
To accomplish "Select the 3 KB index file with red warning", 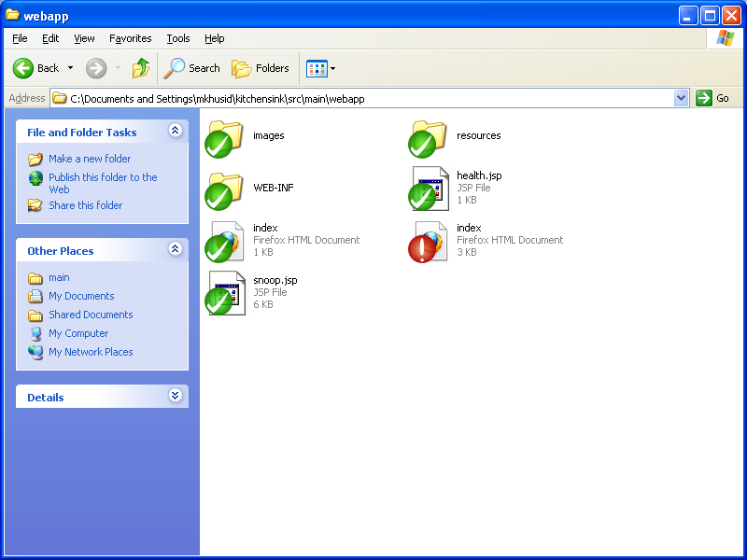I will pos(428,241).
